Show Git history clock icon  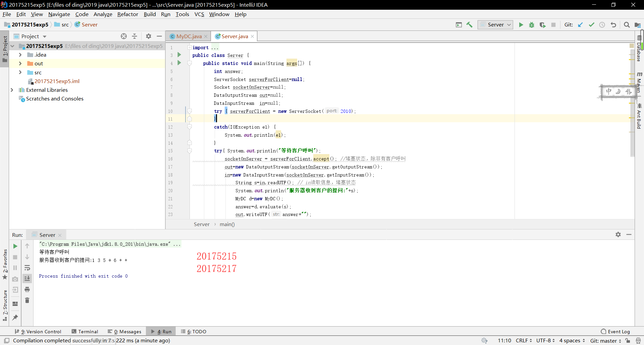pyautogui.click(x=602, y=25)
